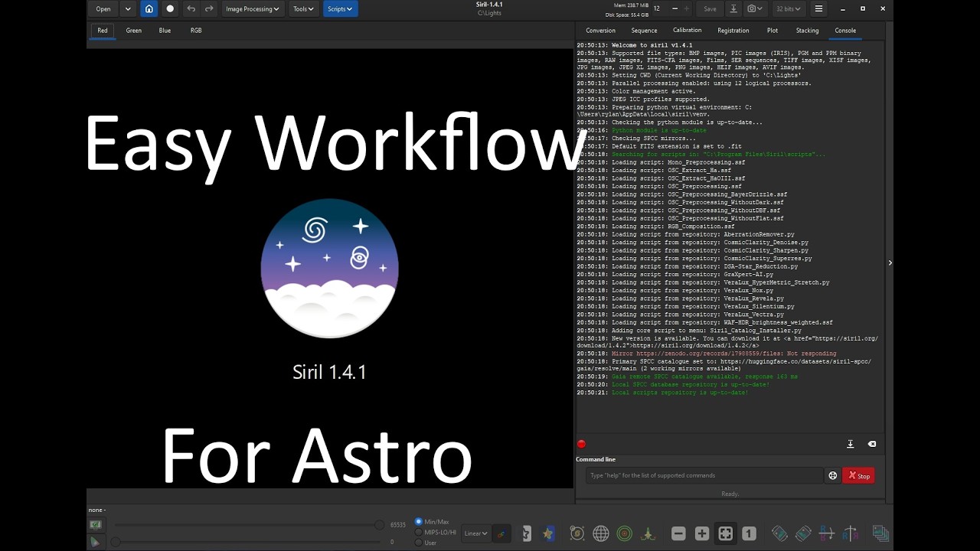Switch to the Blue channel tab

(165, 30)
